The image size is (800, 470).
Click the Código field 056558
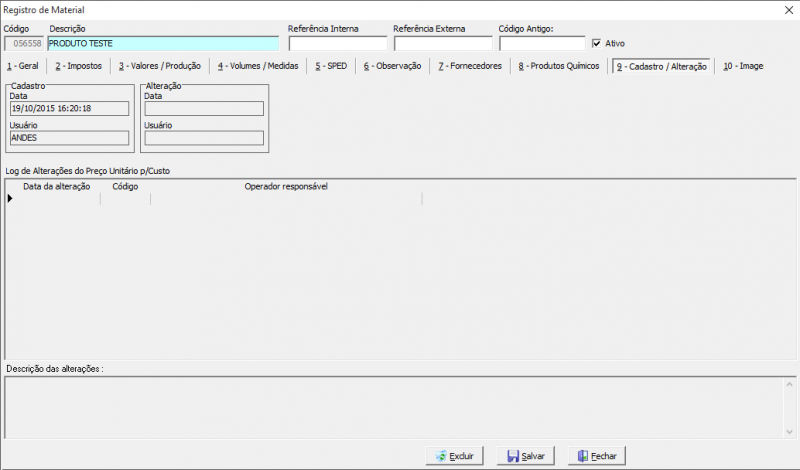[24, 43]
